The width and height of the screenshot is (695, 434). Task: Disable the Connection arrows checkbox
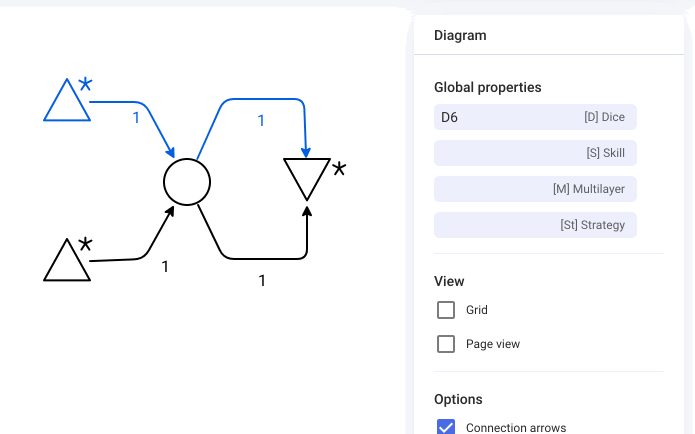point(446,427)
